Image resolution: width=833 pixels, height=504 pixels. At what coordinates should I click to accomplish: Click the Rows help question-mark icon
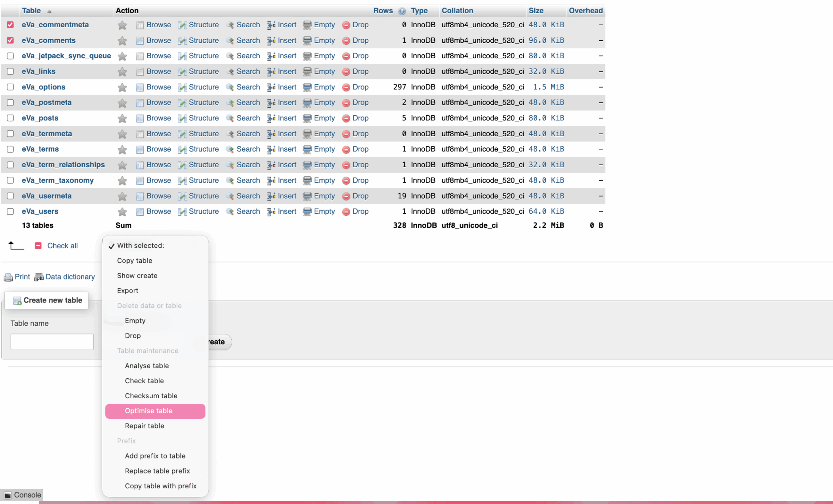point(402,11)
